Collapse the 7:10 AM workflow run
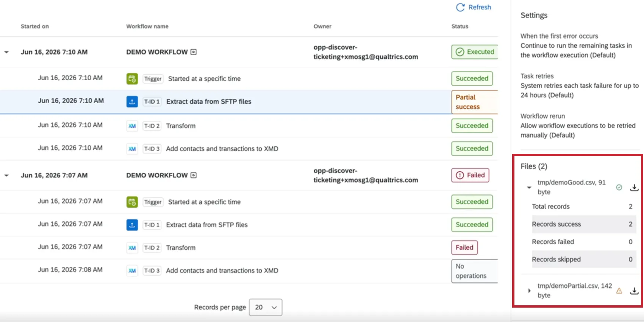This screenshot has width=644, height=322. pyautogui.click(x=6, y=52)
